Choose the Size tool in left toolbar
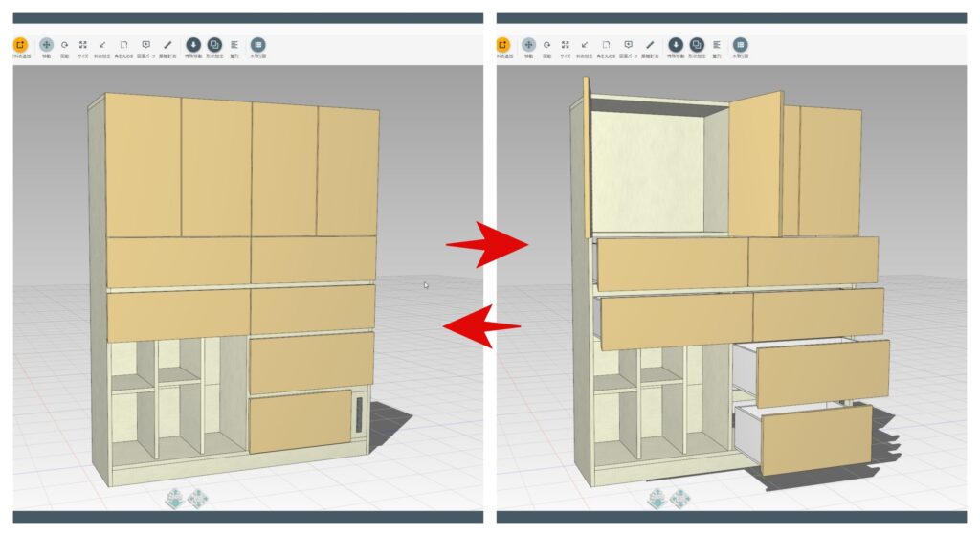980x536 pixels. [x=83, y=45]
